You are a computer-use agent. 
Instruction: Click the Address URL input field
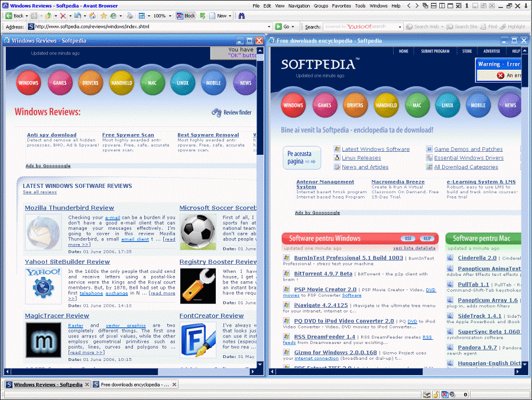click(151, 27)
